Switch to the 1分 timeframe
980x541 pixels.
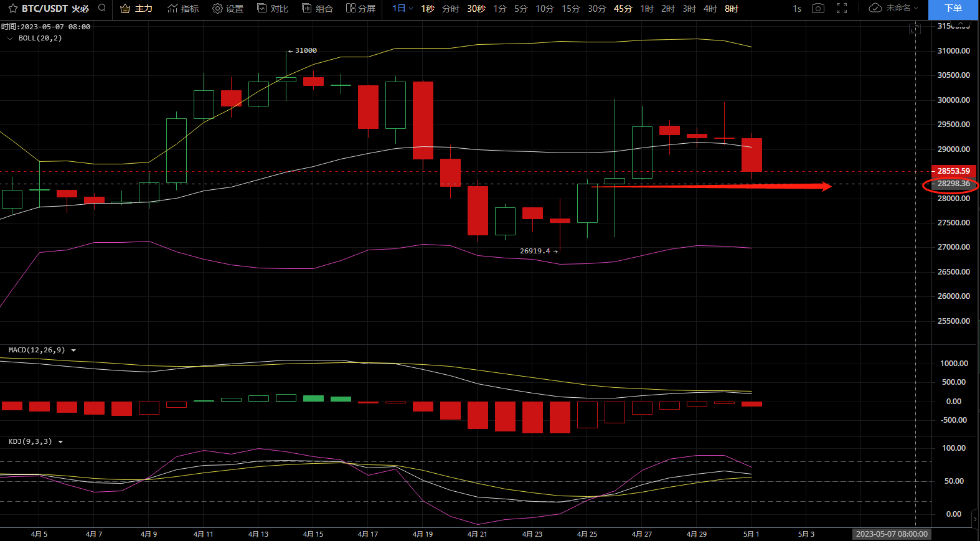pyautogui.click(x=500, y=9)
